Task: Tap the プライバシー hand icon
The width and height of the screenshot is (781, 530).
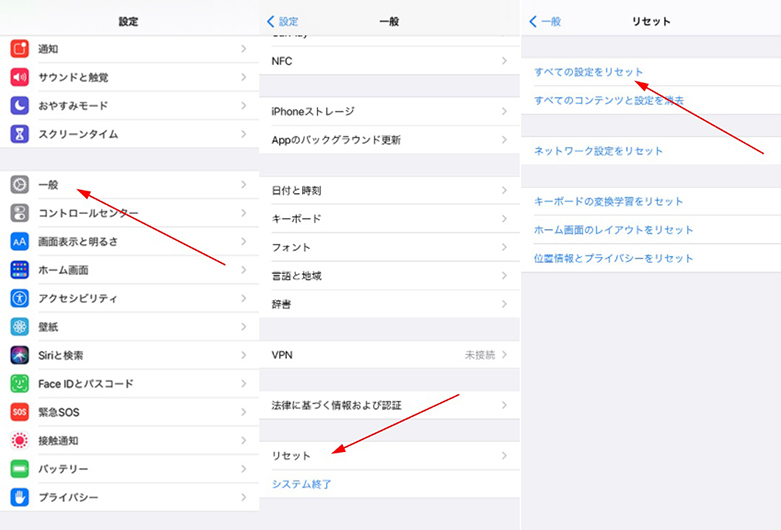Action: click(x=19, y=497)
